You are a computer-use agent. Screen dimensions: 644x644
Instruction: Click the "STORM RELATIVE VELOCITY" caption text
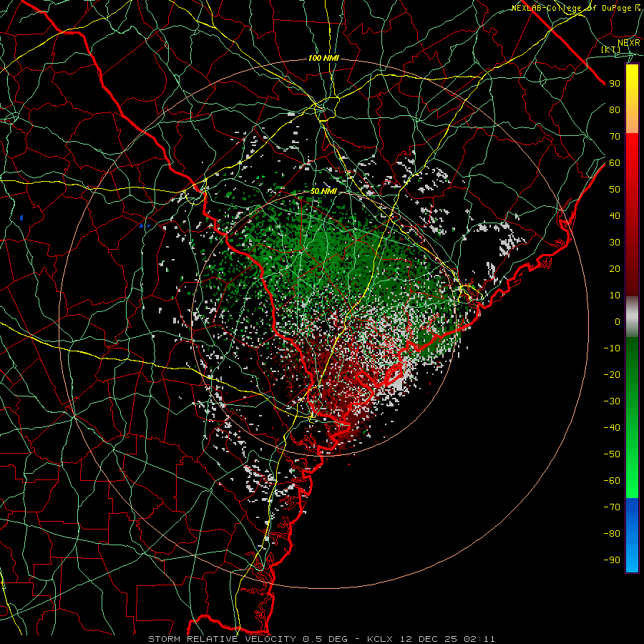222,639
